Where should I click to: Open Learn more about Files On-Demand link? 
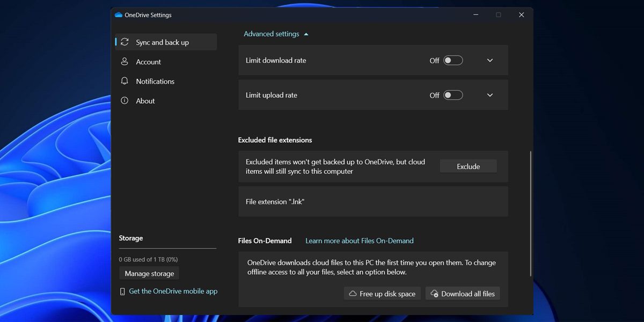tap(359, 240)
